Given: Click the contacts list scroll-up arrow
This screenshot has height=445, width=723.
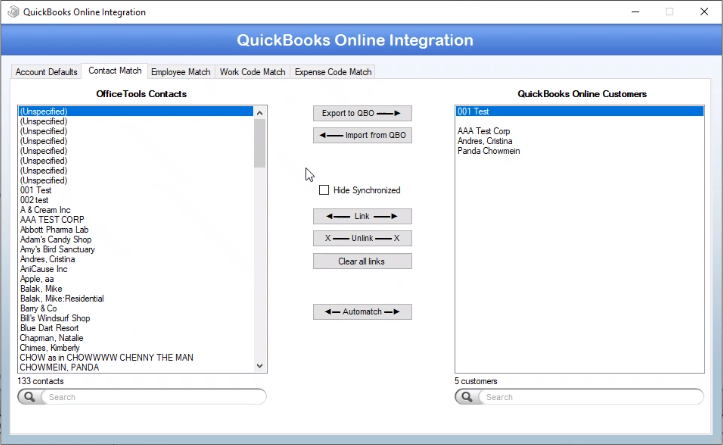Looking at the screenshot, I should tap(260, 113).
